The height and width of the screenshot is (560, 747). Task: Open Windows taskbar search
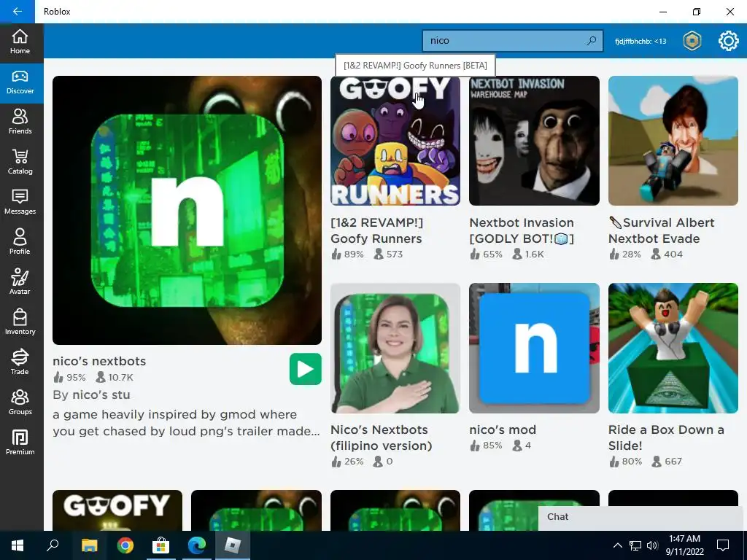click(x=53, y=545)
